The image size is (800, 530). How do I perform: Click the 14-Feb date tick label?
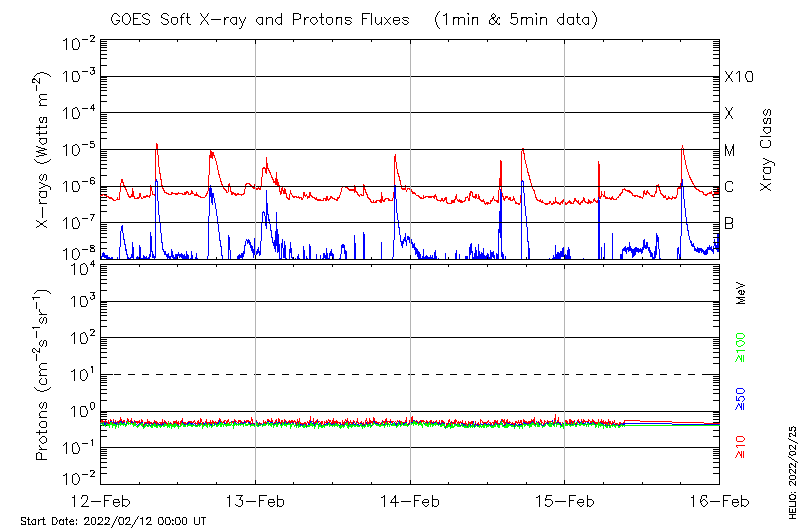tap(410, 500)
